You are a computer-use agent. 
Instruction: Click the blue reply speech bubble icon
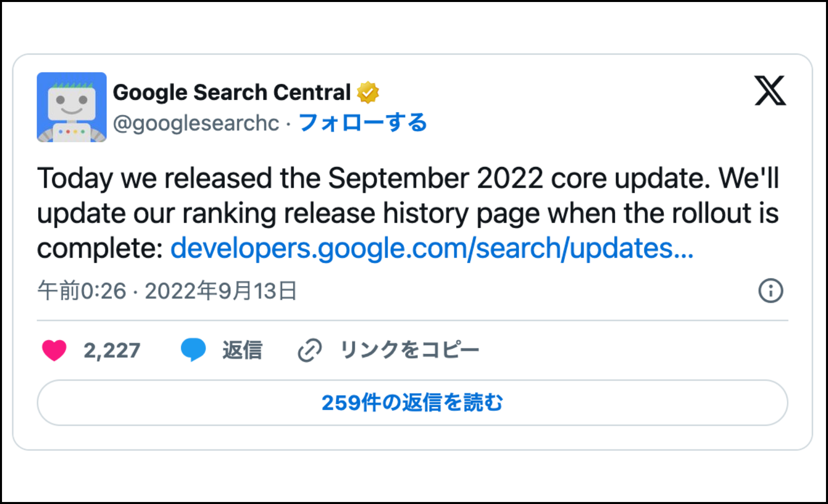pos(193,350)
